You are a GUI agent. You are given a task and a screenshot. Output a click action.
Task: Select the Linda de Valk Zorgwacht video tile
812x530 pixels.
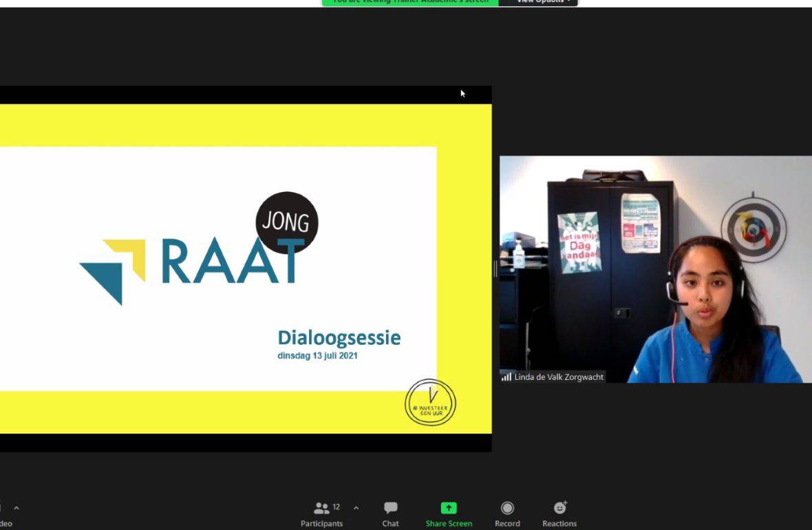pos(655,268)
